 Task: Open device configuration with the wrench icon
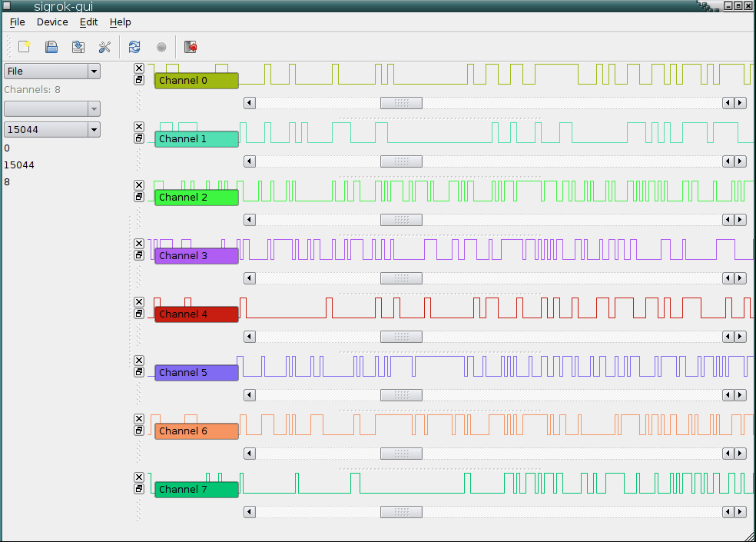click(104, 47)
